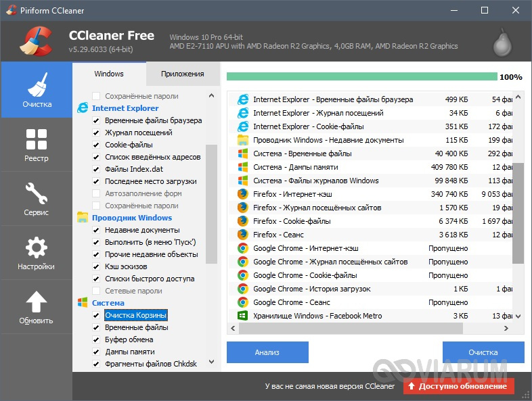Uncheck Журнал посещений under Internet Explorer
532x401 pixels.
[96, 133]
